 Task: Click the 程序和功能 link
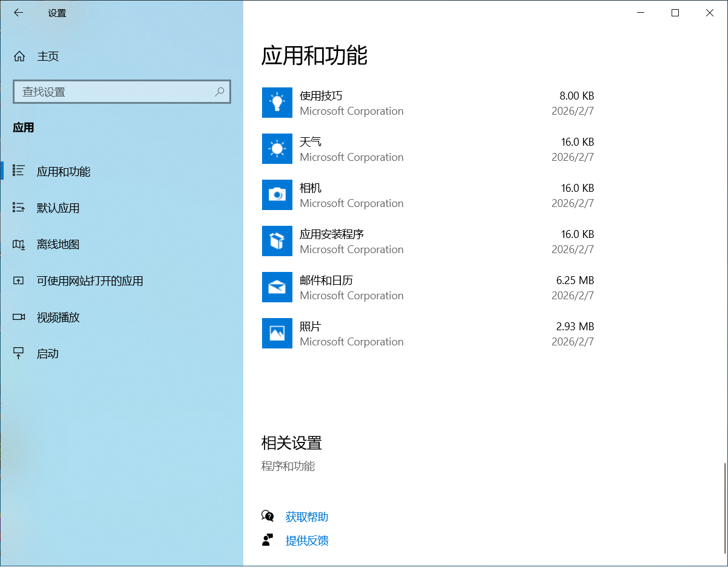(288, 466)
